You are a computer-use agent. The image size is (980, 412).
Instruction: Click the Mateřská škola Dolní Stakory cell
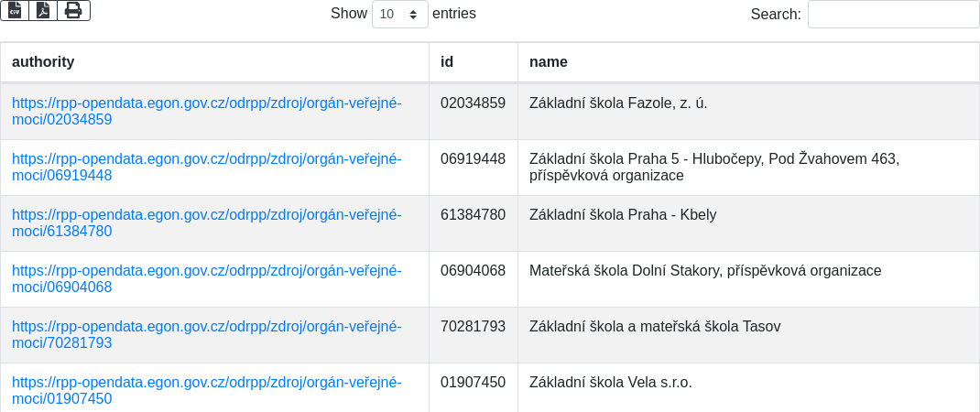[x=705, y=271]
